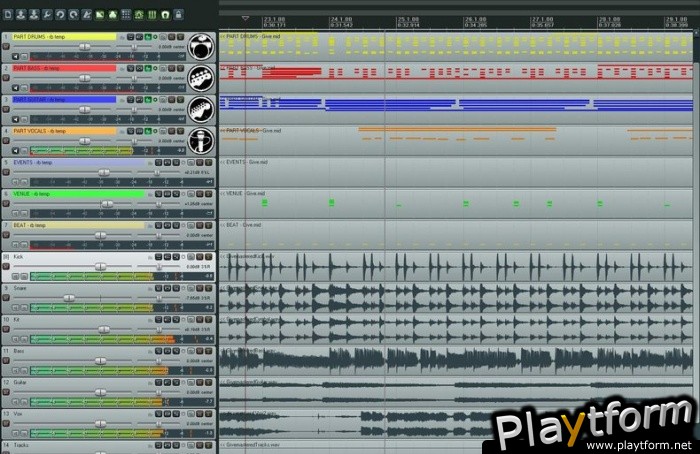700x454 pixels.
Task: Toggle item grouping toolbar icon
Action: (113, 15)
